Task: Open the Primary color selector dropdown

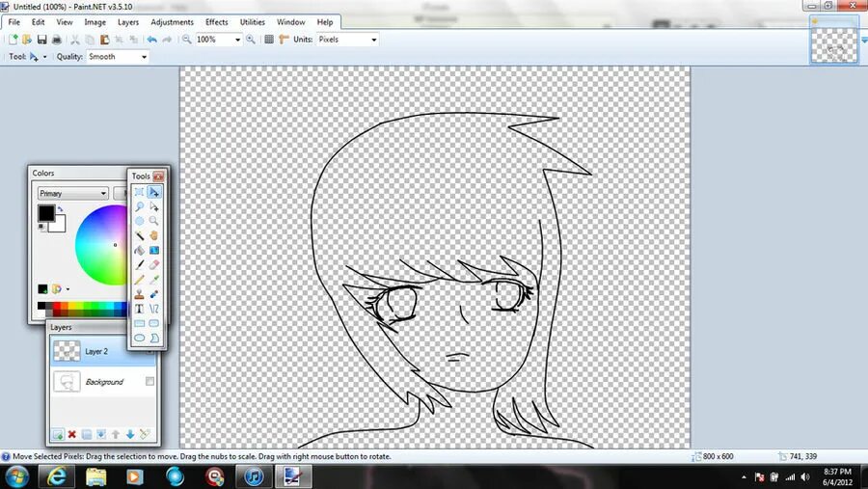Action: point(72,193)
